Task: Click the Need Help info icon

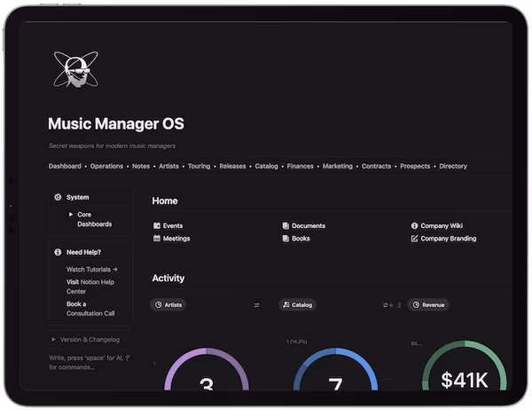Action: pyautogui.click(x=58, y=252)
